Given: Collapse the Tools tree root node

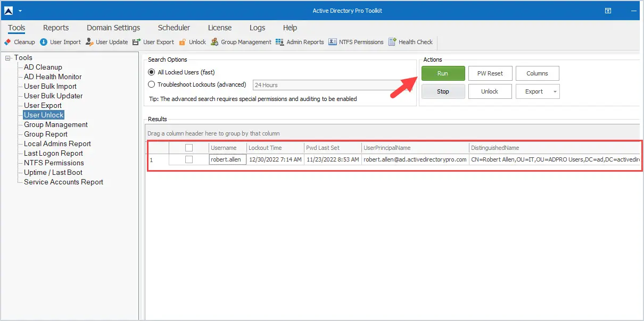Looking at the screenshot, I should pos(8,57).
